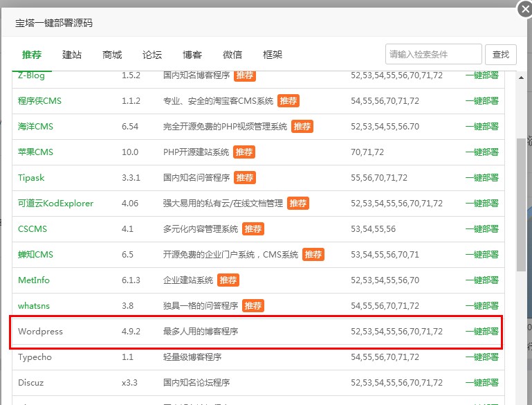Select the 论坛 tab
This screenshot has width=532, height=405.
152,55
